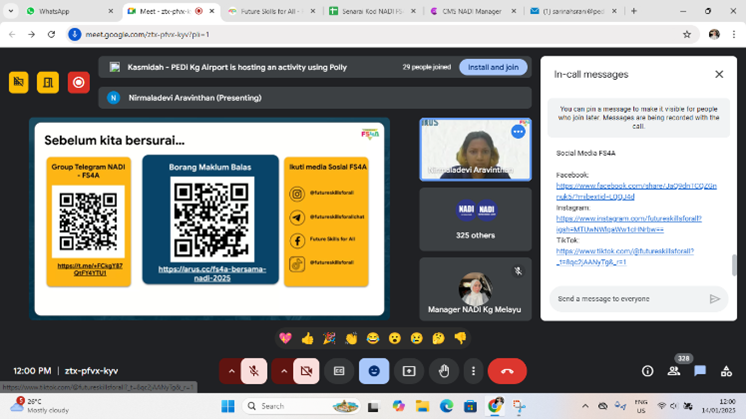This screenshot has width=746, height=419.
Task: Click Install and join button
Action: pyautogui.click(x=493, y=67)
